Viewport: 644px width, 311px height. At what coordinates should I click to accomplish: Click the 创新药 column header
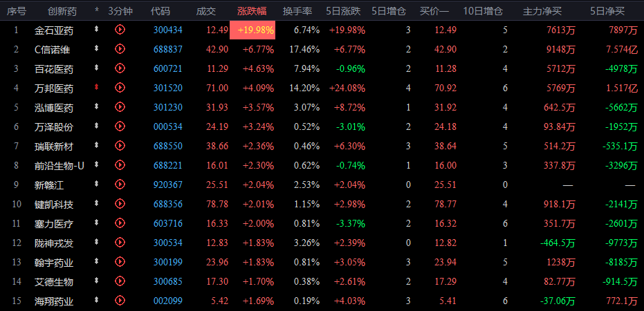62,11
